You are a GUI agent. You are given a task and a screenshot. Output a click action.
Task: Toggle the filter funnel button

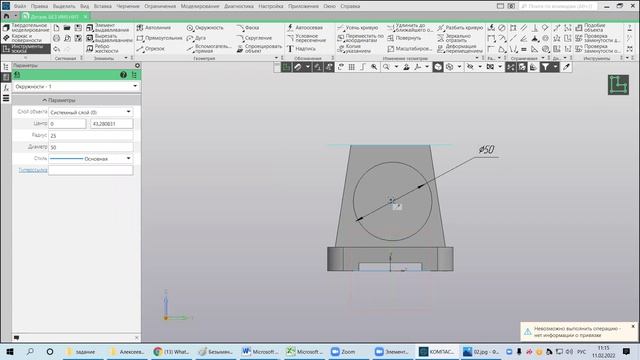[545, 67]
